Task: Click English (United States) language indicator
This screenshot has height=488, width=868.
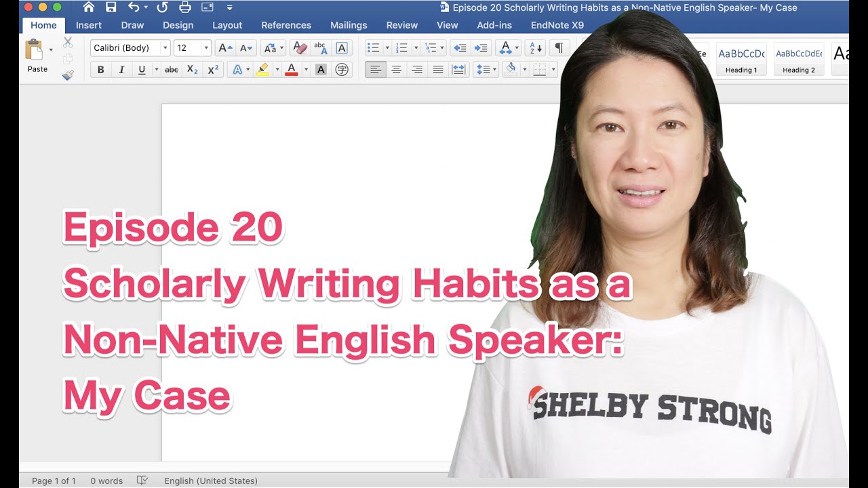Action: [x=211, y=481]
